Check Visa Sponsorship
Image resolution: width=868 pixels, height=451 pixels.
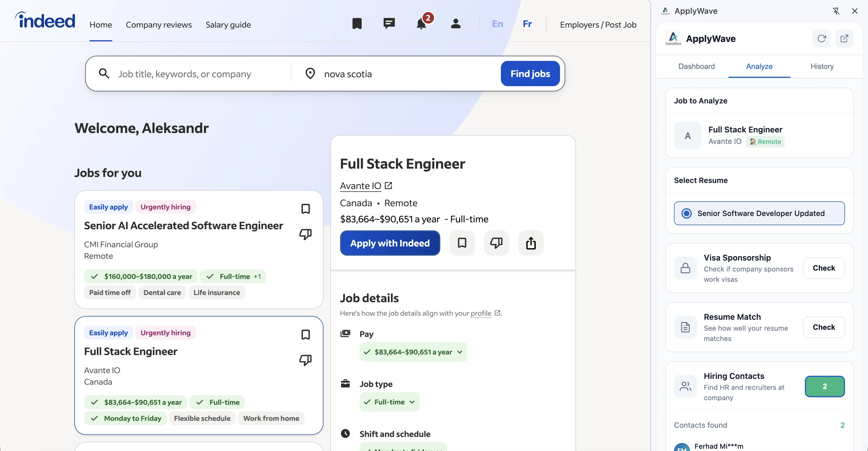pos(824,268)
